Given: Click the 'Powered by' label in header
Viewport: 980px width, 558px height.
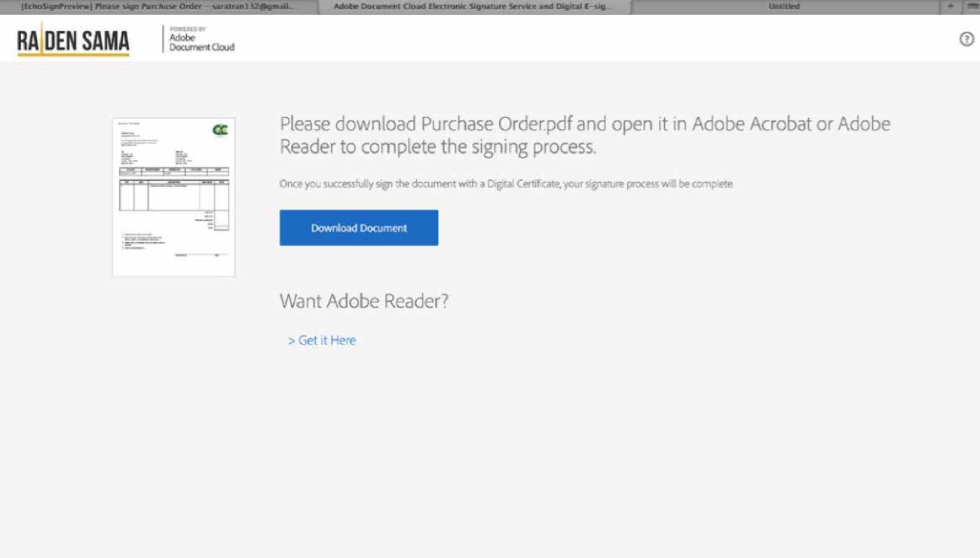Looking at the screenshot, I should [188, 29].
